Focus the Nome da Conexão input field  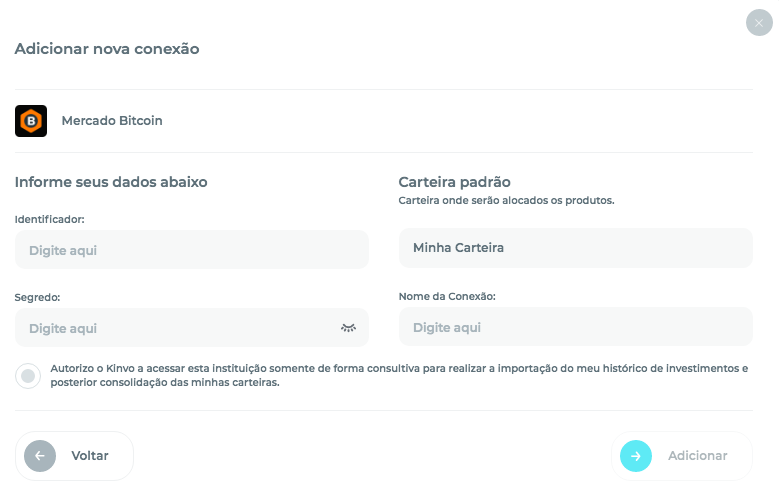click(x=575, y=326)
